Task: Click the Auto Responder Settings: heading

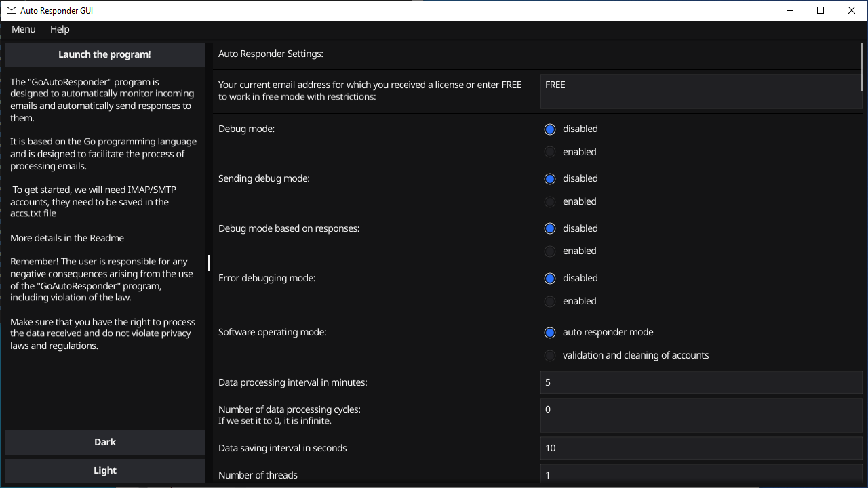Action: pyautogui.click(x=271, y=54)
